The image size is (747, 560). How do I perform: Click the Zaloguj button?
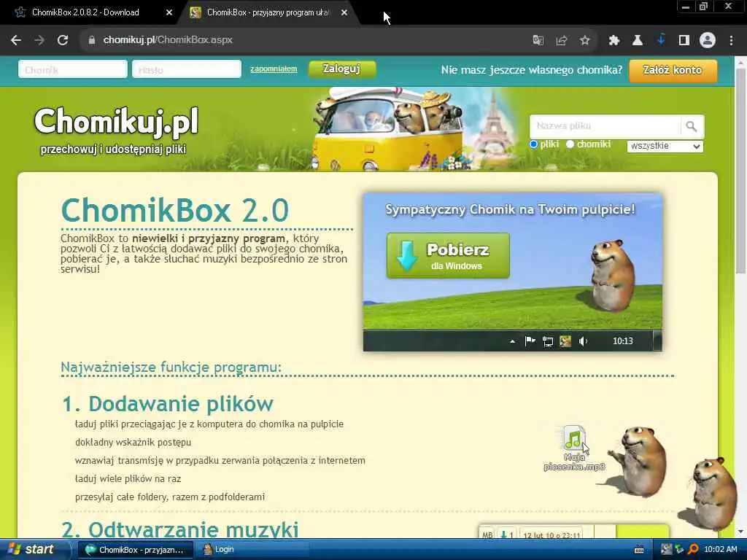(342, 69)
